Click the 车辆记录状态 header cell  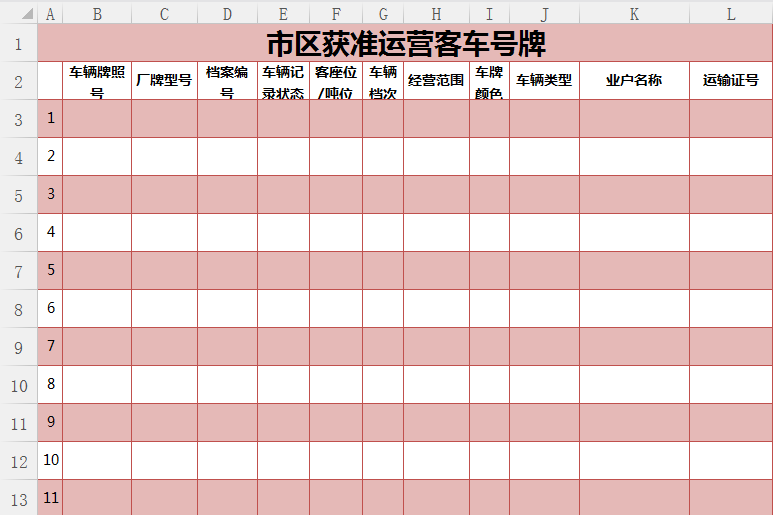point(283,81)
